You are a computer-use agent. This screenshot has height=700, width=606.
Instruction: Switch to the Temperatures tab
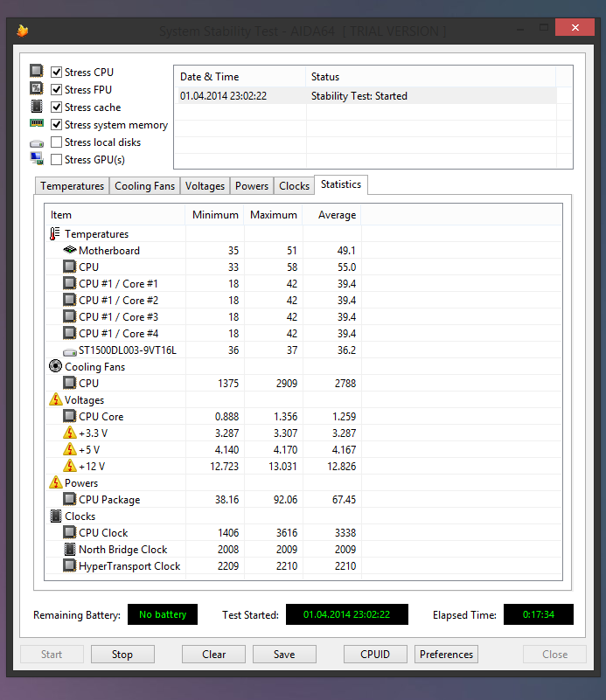pos(72,186)
